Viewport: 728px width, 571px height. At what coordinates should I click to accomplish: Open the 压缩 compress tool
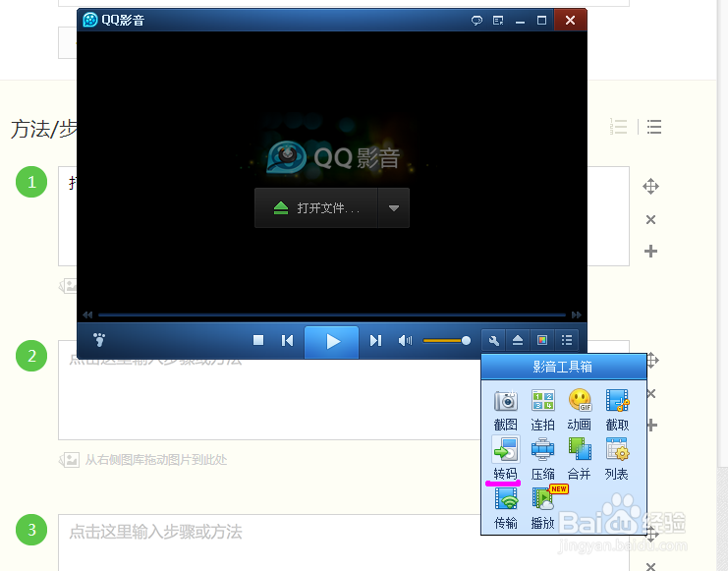click(x=542, y=459)
